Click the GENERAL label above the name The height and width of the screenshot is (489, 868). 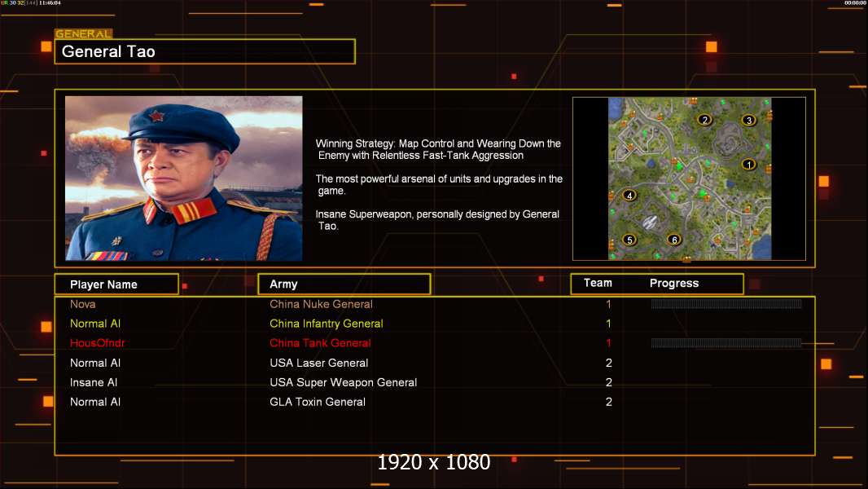coord(83,33)
